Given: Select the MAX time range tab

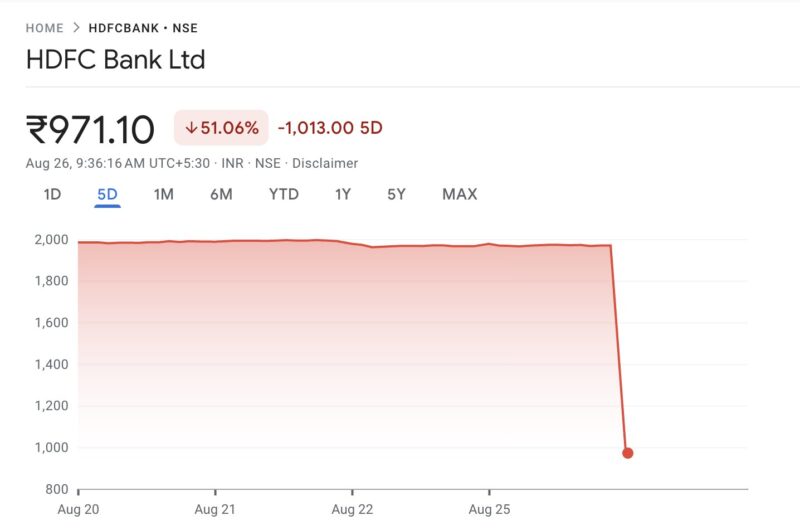Looking at the screenshot, I should coord(459,194).
